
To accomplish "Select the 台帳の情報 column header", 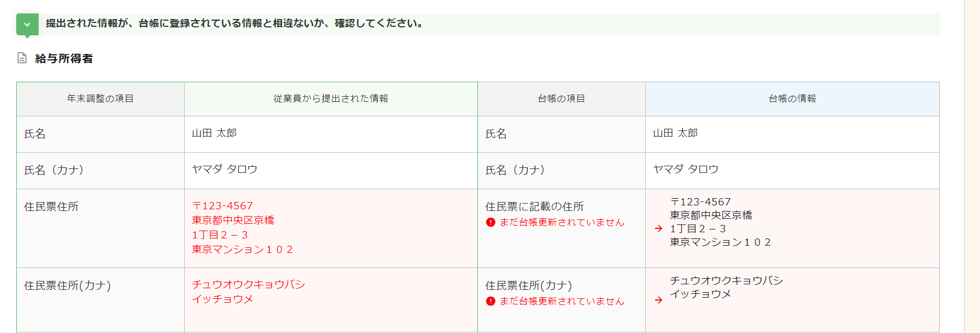I will (792, 99).
